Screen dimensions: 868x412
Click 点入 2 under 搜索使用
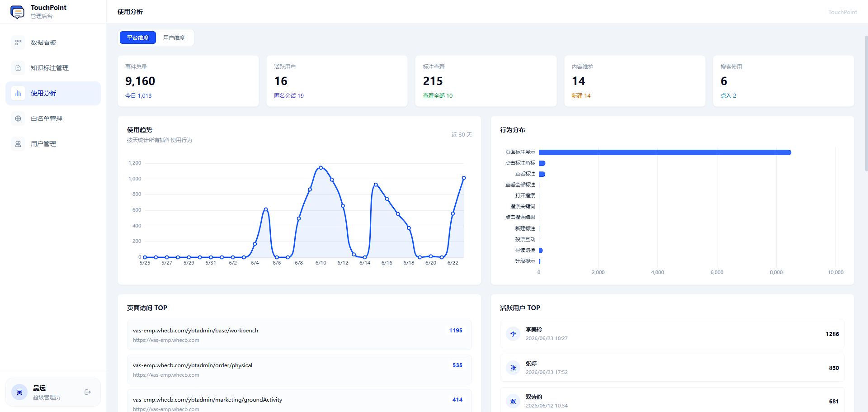coord(728,96)
